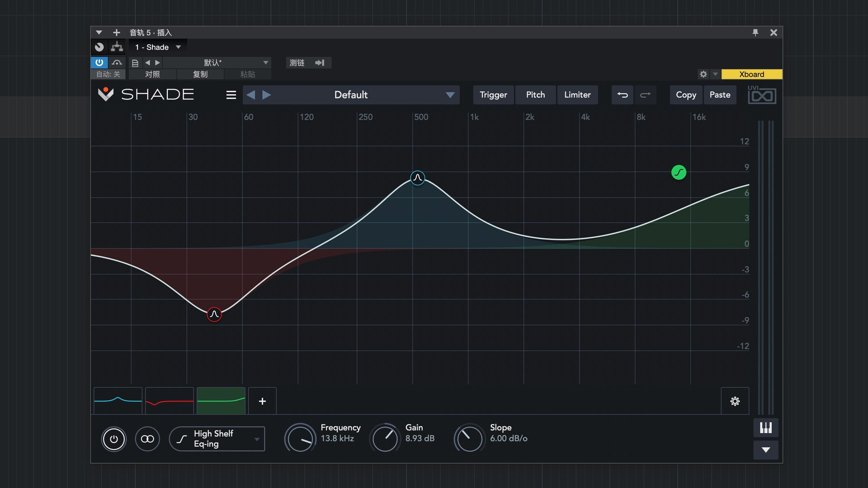Go to next SHADE preset
868x488 pixels.
click(267, 95)
